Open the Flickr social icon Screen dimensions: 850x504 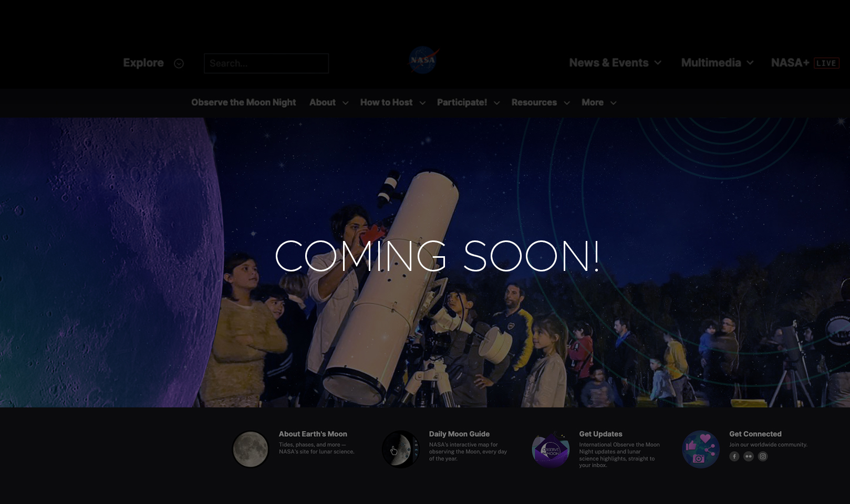coord(748,456)
